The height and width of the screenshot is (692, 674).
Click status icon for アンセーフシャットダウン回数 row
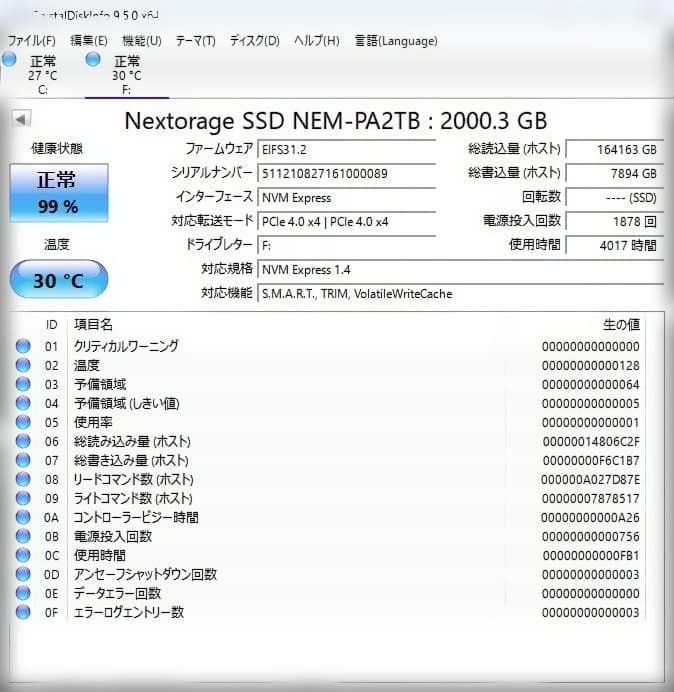[x=23, y=574]
